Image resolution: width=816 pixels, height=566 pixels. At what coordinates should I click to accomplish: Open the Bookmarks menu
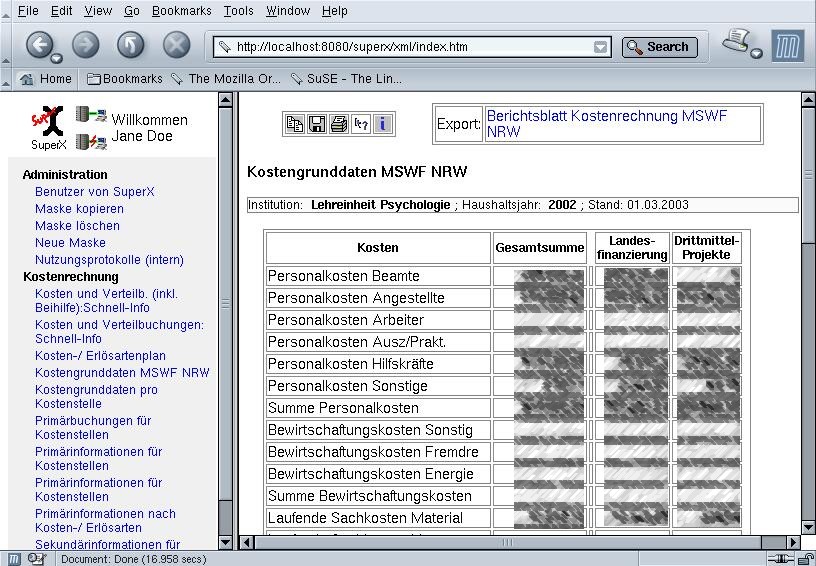click(181, 11)
